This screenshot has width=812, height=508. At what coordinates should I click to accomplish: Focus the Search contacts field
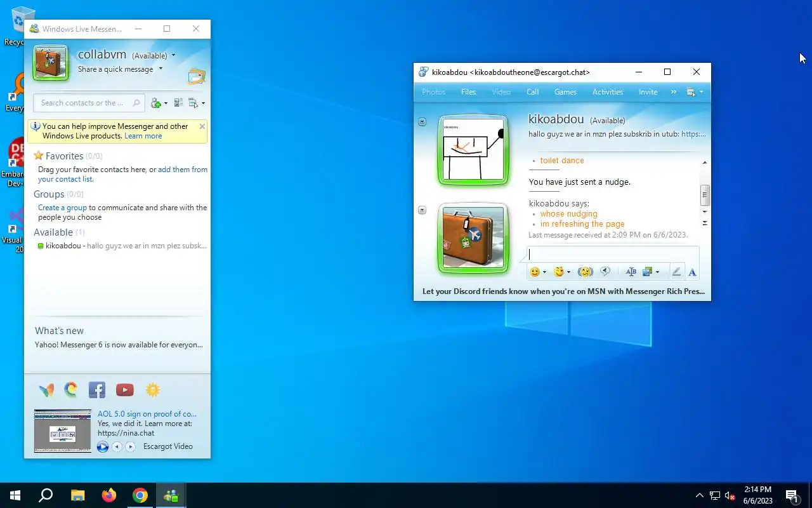click(89, 103)
